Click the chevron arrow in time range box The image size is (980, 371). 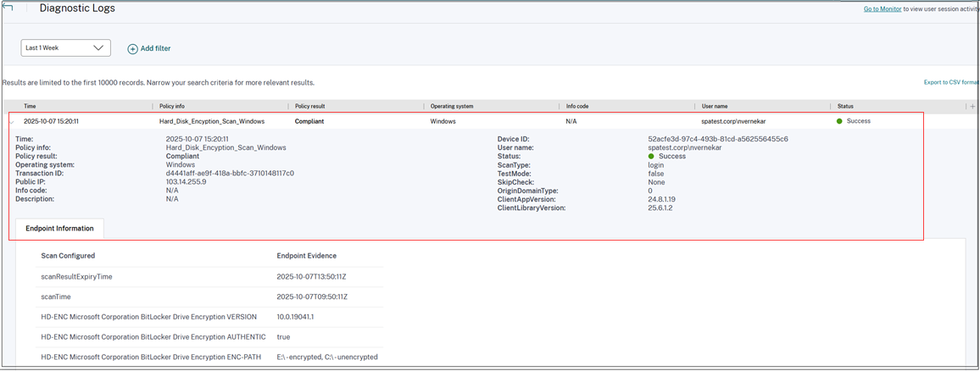[x=99, y=48]
